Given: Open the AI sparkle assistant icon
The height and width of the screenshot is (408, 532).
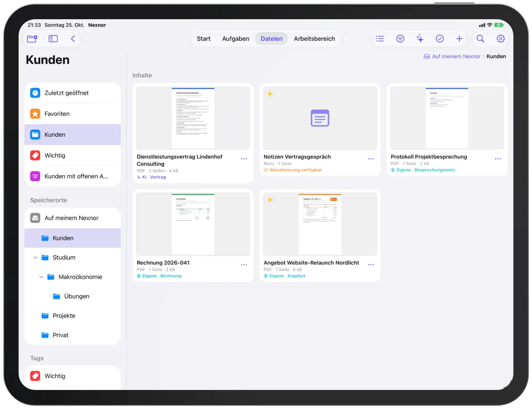Looking at the screenshot, I should [x=420, y=39].
